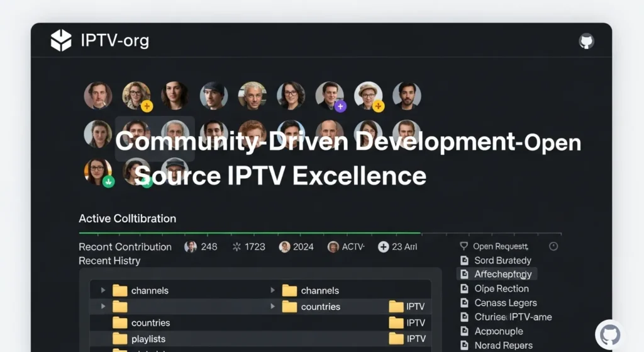Expand the right-column channels folder arrow

click(x=272, y=290)
